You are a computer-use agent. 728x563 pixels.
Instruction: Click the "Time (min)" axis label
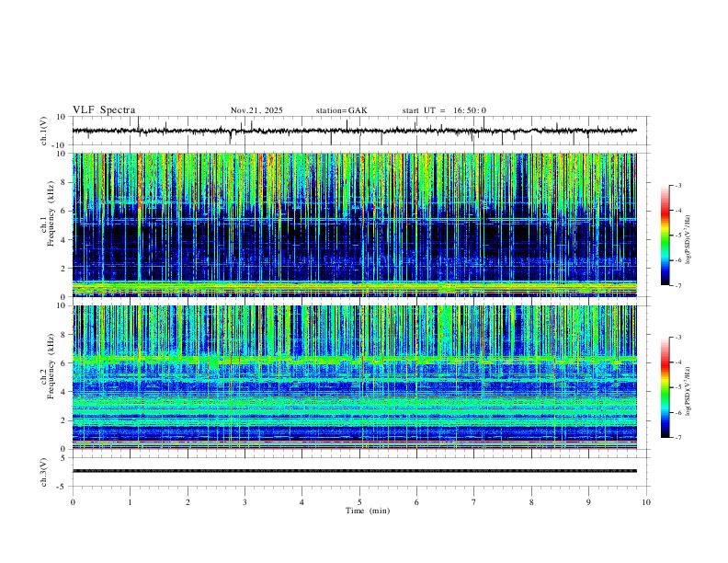point(368,511)
